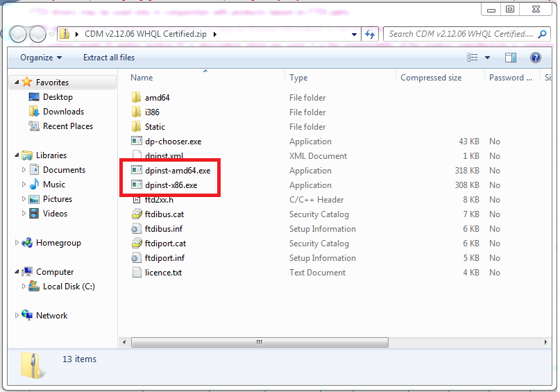
Task: Click the scroll right arrow
Action: tap(545, 342)
